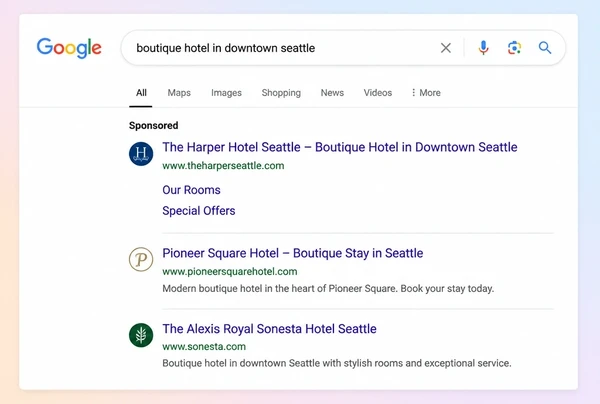
Task: Visit www.pioneersquarehotel.com URL
Action: pyautogui.click(x=230, y=272)
